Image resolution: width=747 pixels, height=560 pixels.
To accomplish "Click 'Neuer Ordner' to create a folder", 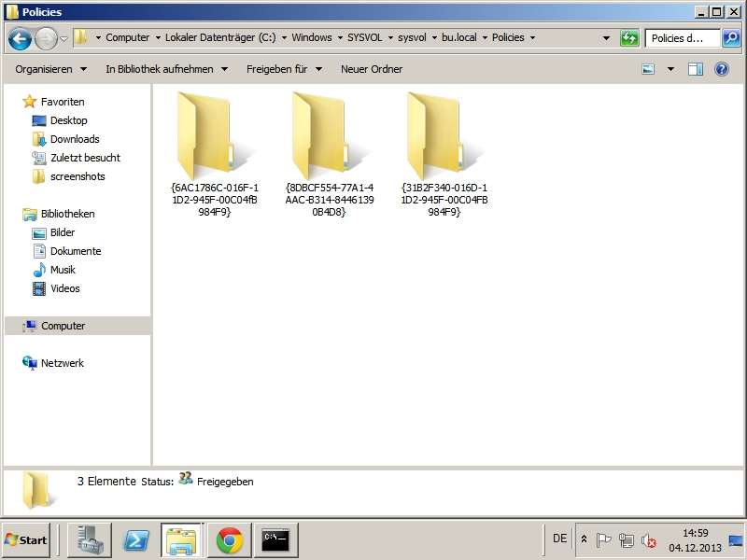I will click(372, 69).
